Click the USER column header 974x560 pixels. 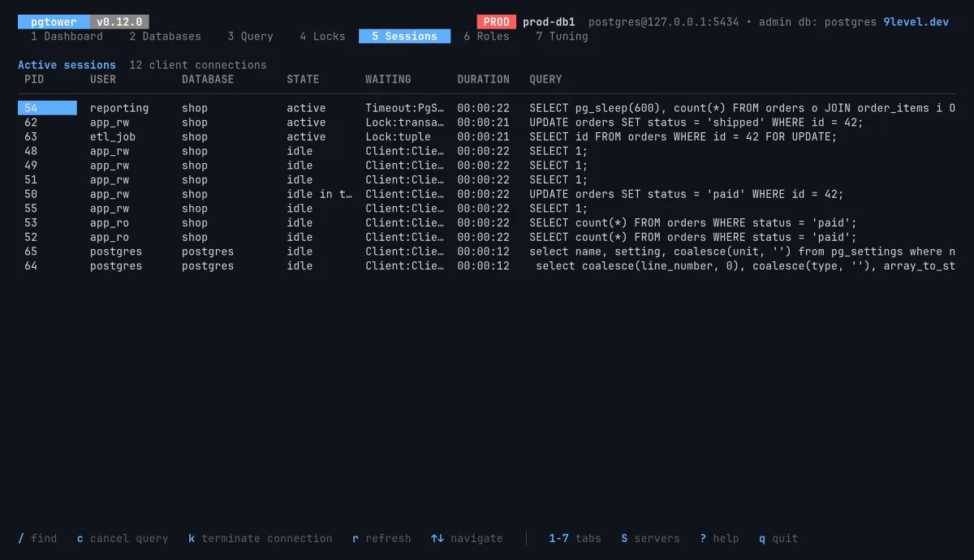click(x=103, y=80)
